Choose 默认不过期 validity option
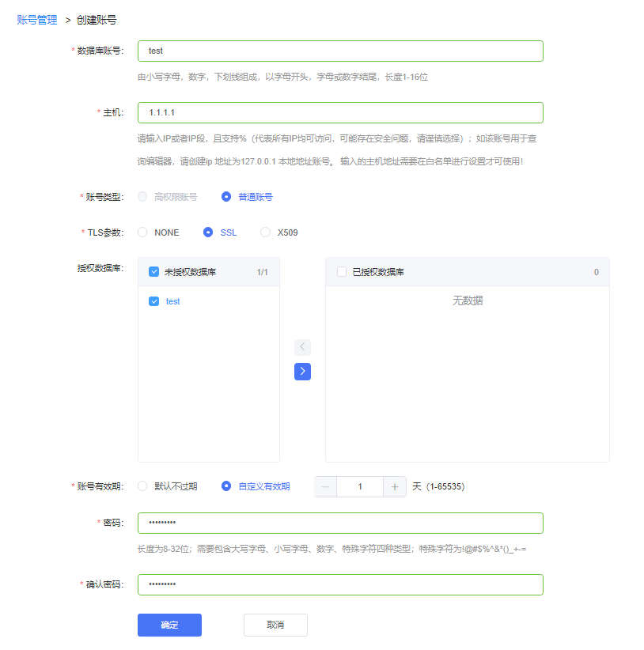 pyautogui.click(x=143, y=486)
